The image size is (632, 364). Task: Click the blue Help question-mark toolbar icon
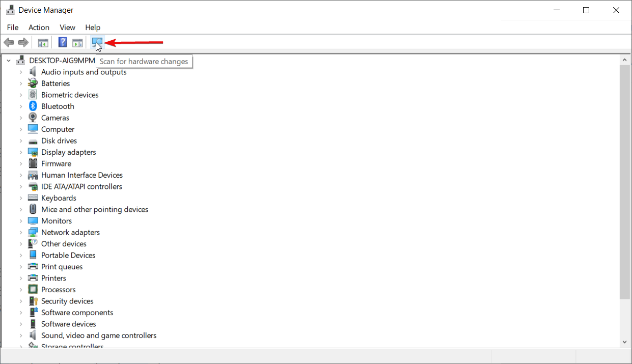(63, 42)
